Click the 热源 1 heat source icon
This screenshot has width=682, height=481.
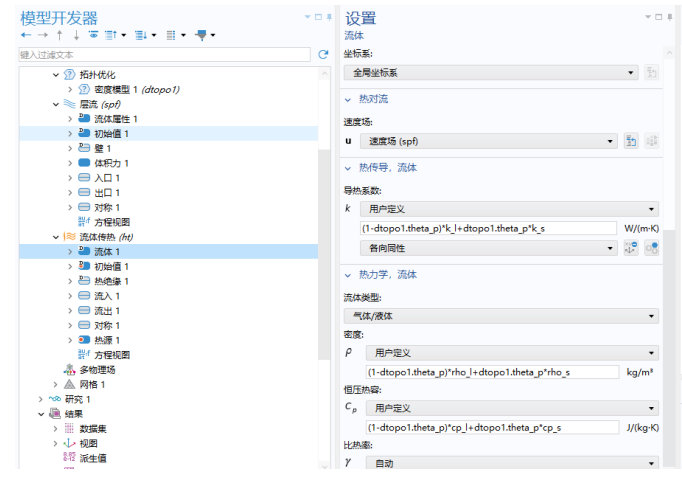(84, 340)
